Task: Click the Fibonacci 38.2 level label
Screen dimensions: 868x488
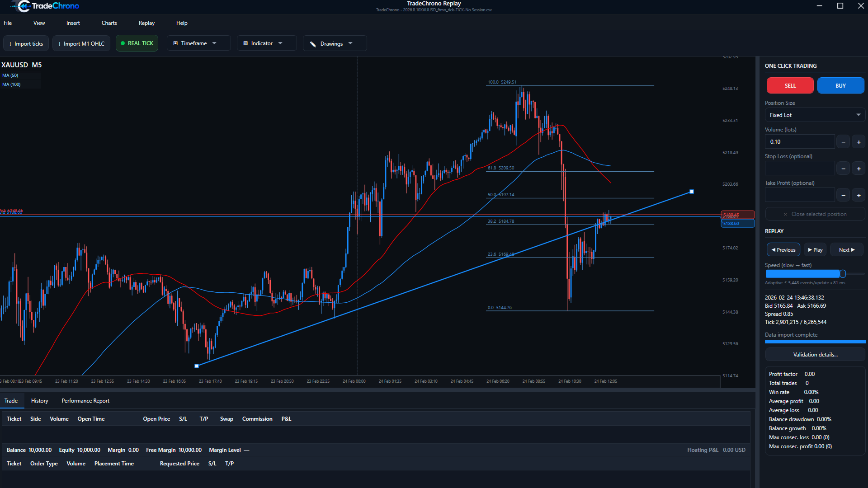Action: tap(500, 221)
